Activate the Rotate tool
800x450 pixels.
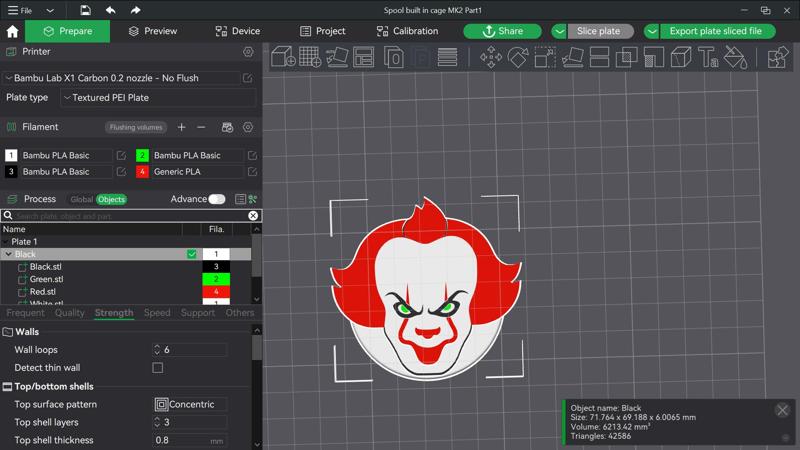(x=518, y=58)
